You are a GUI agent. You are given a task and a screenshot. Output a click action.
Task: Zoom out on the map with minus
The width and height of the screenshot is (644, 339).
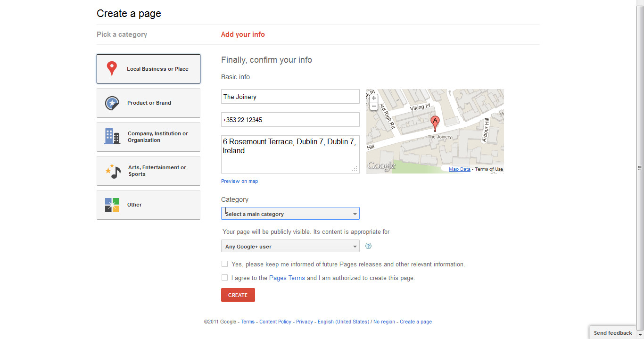point(374,106)
